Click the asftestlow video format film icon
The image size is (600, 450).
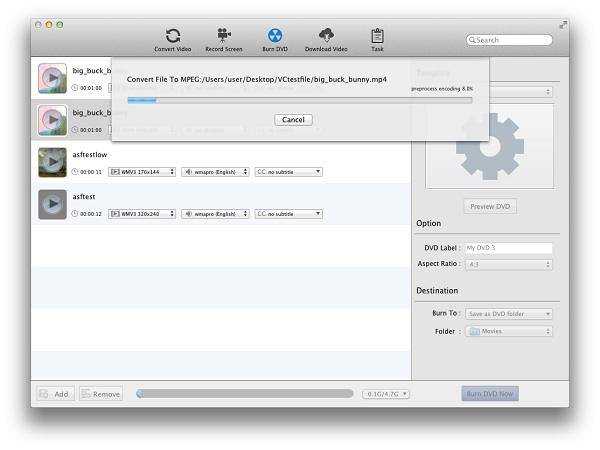[115, 172]
